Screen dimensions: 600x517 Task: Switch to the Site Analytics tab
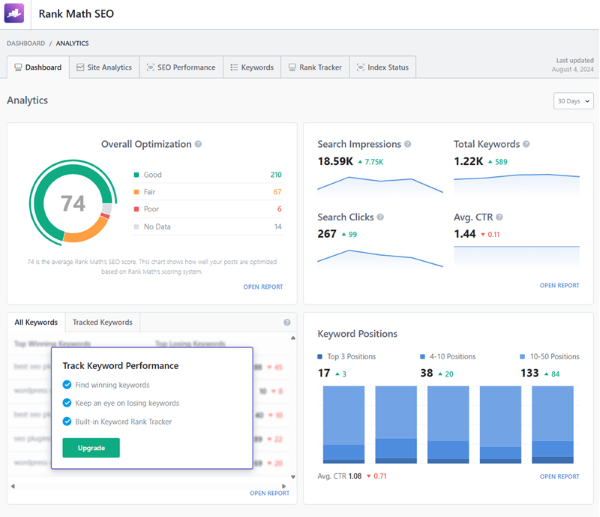point(104,67)
